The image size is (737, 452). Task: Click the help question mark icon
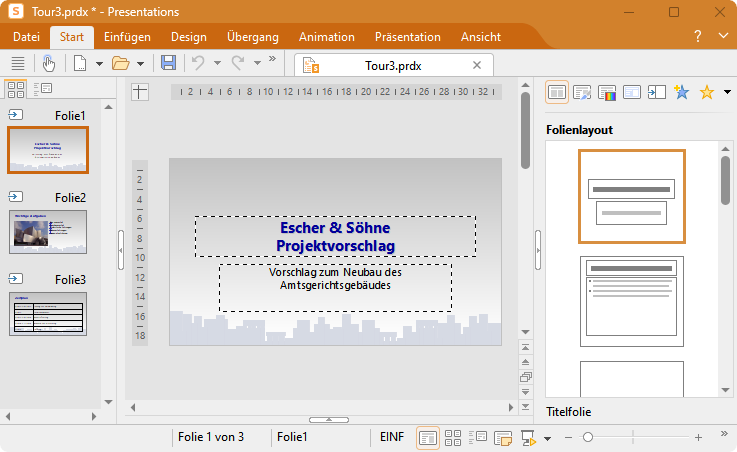tap(698, 36)
